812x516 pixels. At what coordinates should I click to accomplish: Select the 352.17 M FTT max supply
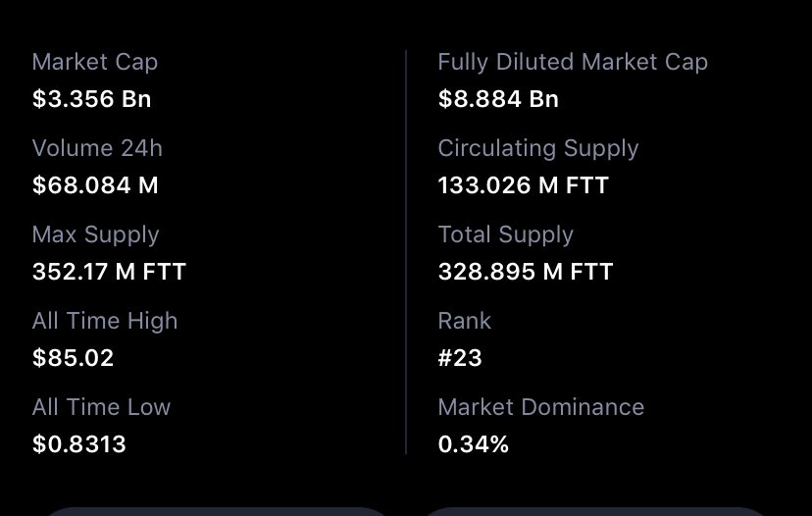pos(109,272)
